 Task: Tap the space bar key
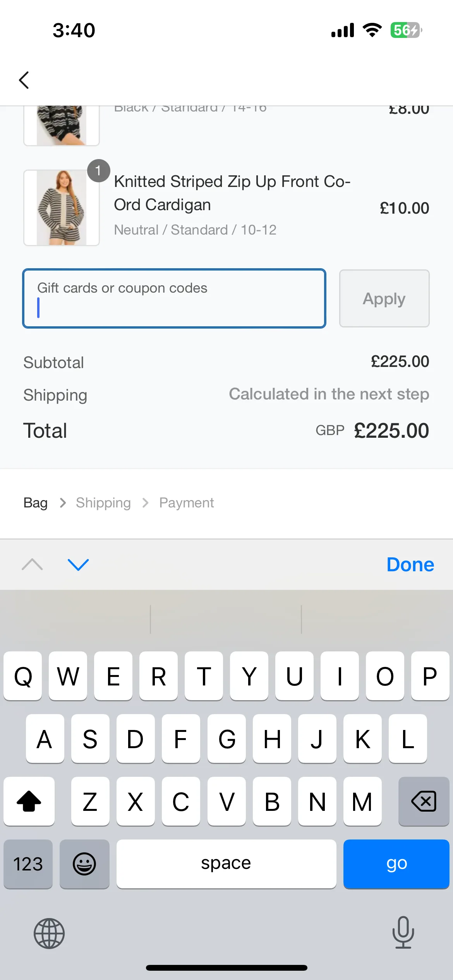[226, 863]
